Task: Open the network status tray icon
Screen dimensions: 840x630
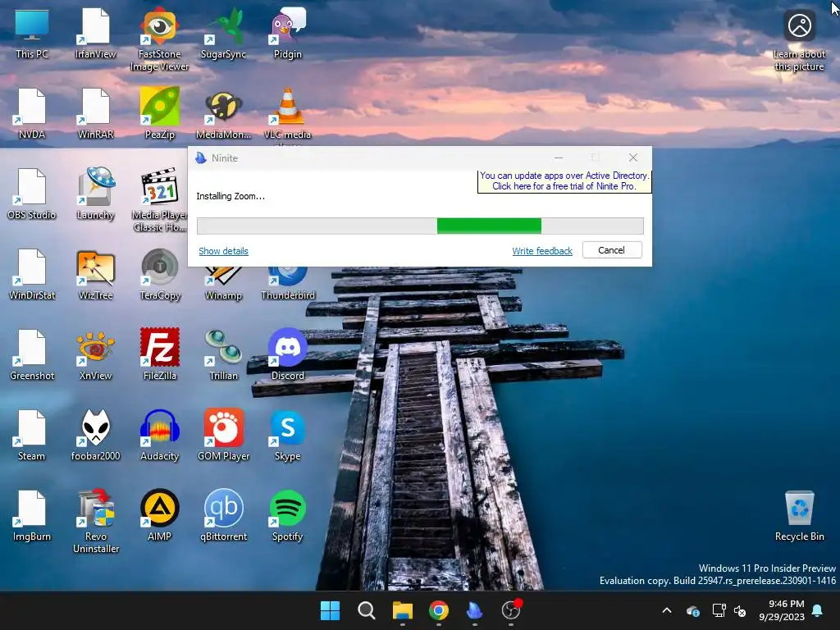Action: pos(719,610)
